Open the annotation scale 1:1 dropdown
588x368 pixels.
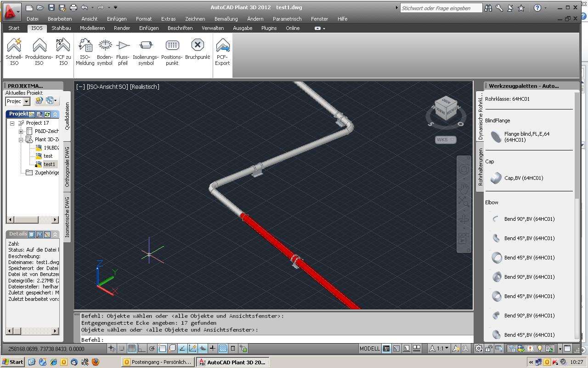(440, 349)
